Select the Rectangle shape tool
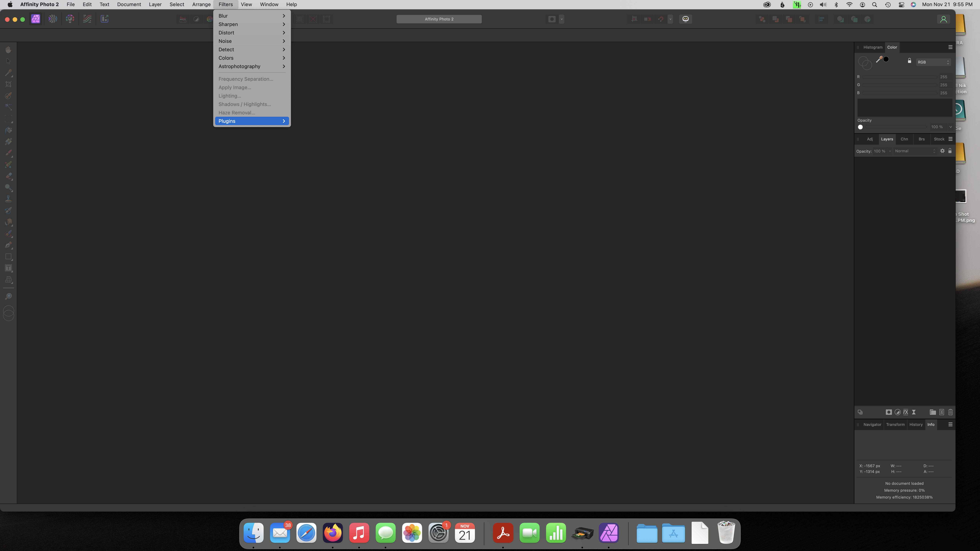Image resolution: width=980 pixels, height=551 pixels. coord(8,257)
